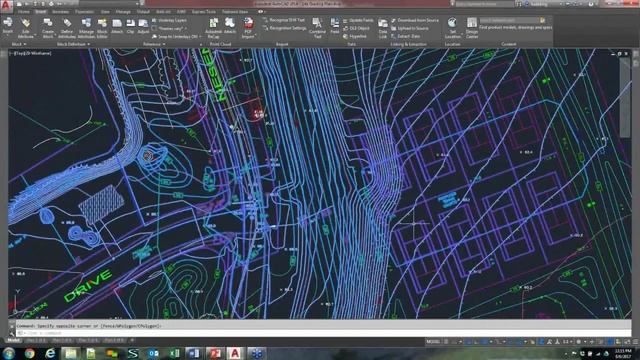Click the Set Location globe icon
Viewport: 640px width, 360px height.
click(452, 23)
